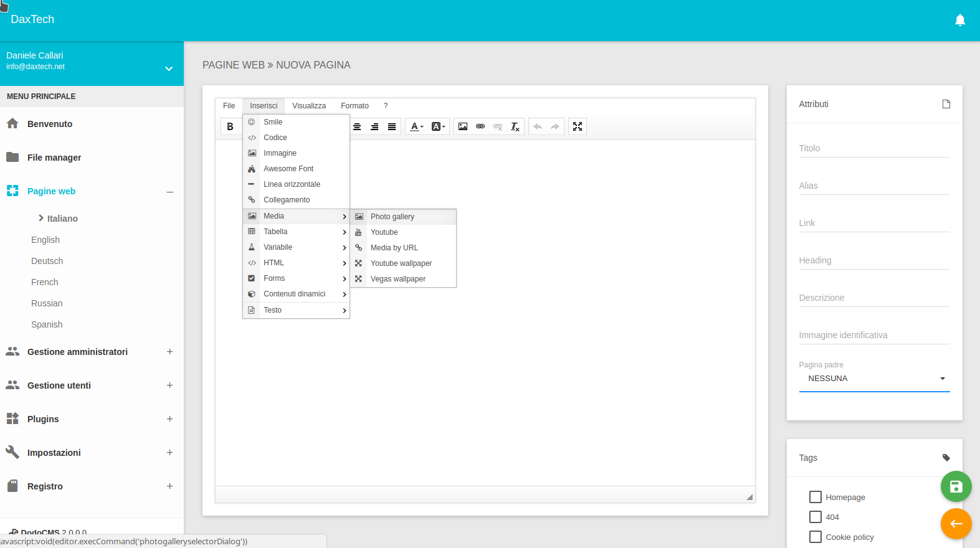Click the Attributi page icon
Screen dimensions: 980x548
946,104
